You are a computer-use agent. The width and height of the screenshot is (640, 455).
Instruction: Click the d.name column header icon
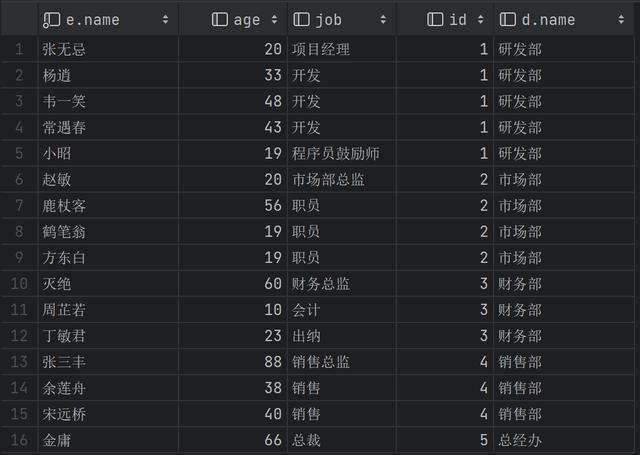507,20
